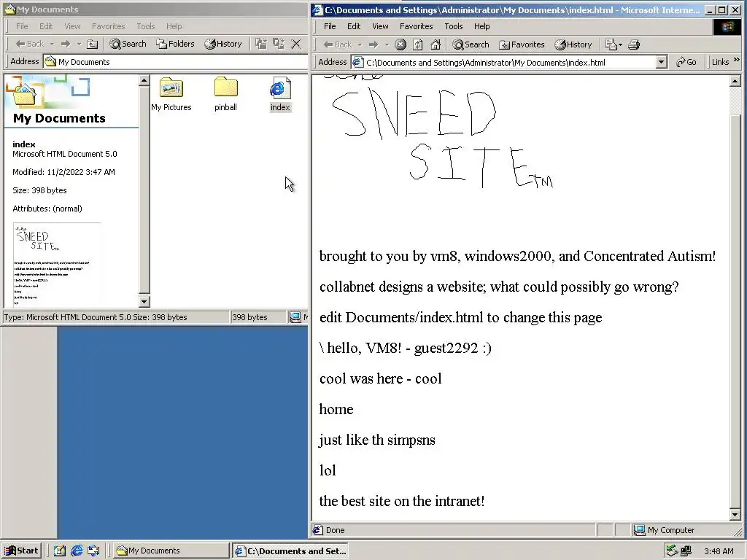Click the system clock showing 3:48 AM
Screen dimensions: 747x560
pos(719,551)
